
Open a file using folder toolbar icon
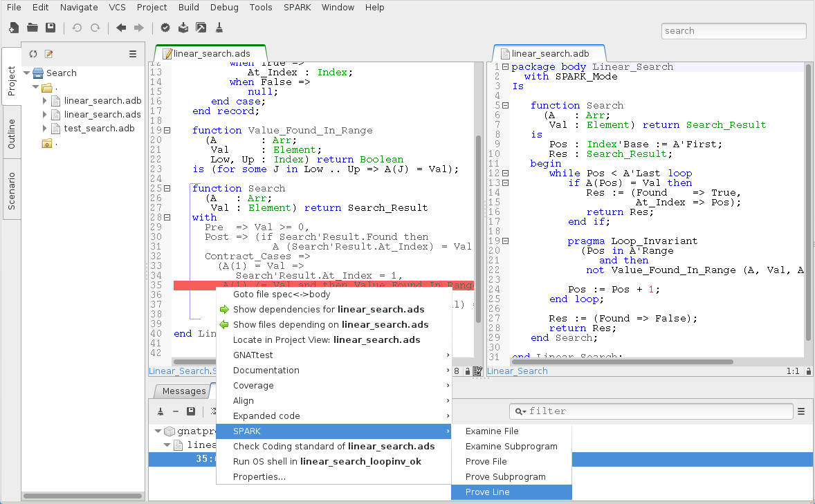tap(33, 28)
